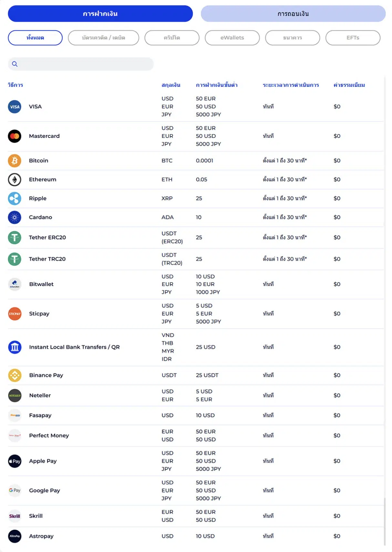The image size is (392, 552).
Task: Select the Bitcoin icon
Action: point(15,161)
